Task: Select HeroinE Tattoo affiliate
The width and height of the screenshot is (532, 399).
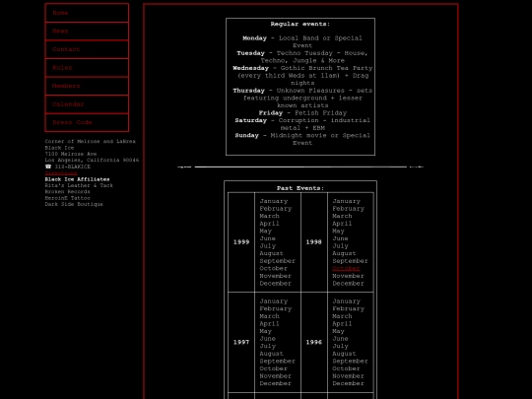Action: (68, 198)
